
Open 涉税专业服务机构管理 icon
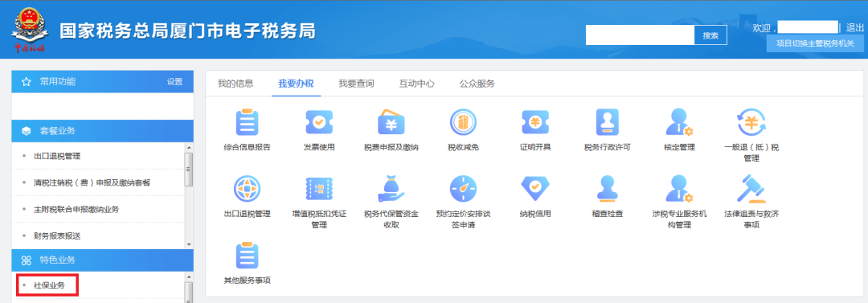(678, 188)
